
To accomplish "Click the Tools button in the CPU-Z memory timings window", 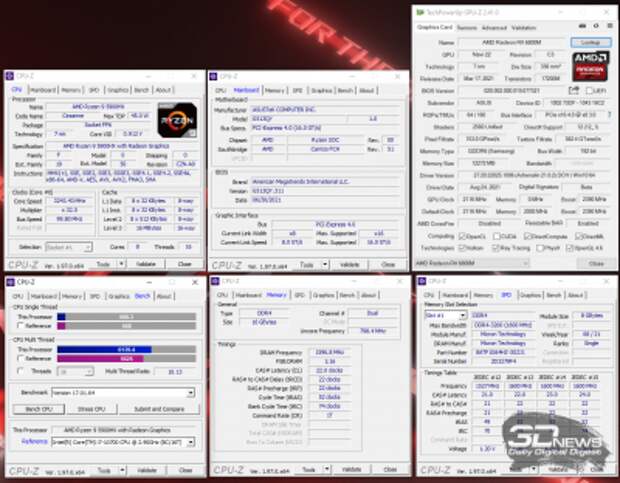I will pos(308,469).
